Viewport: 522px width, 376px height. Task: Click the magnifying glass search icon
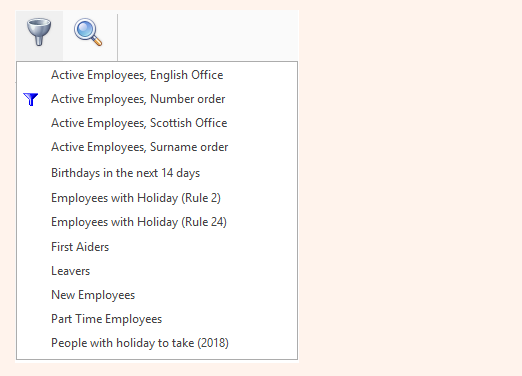(x=88, y=32)
